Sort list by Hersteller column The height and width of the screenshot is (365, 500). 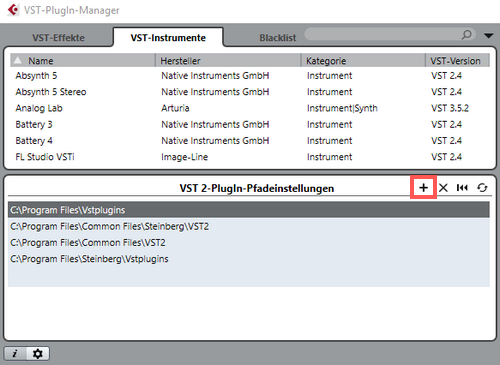(x=228, y=61)
